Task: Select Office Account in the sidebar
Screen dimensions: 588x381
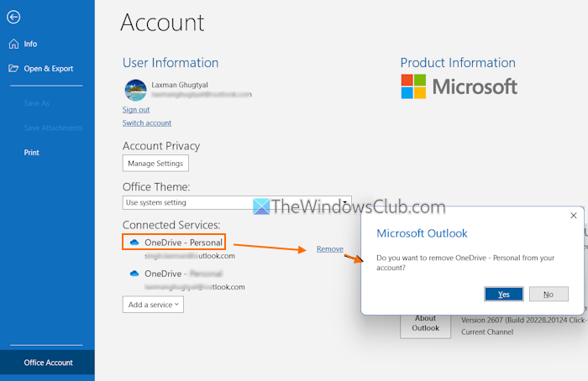Action: [x=47, y=363]
